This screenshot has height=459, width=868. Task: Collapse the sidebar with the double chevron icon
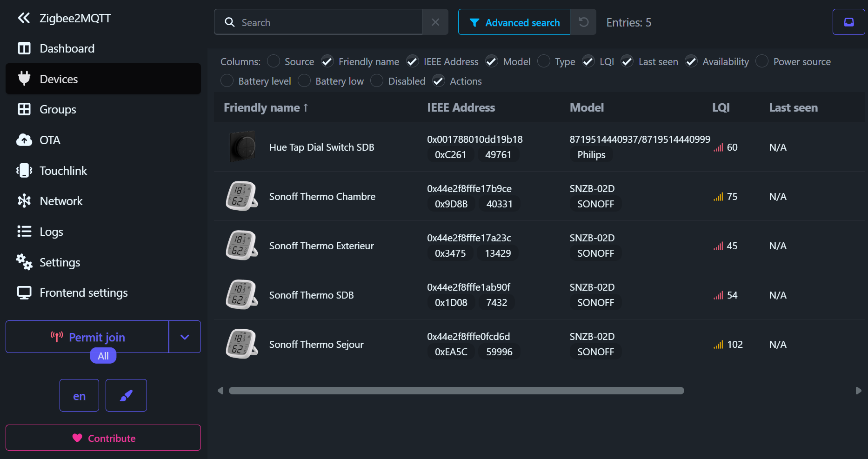point(23,18)
